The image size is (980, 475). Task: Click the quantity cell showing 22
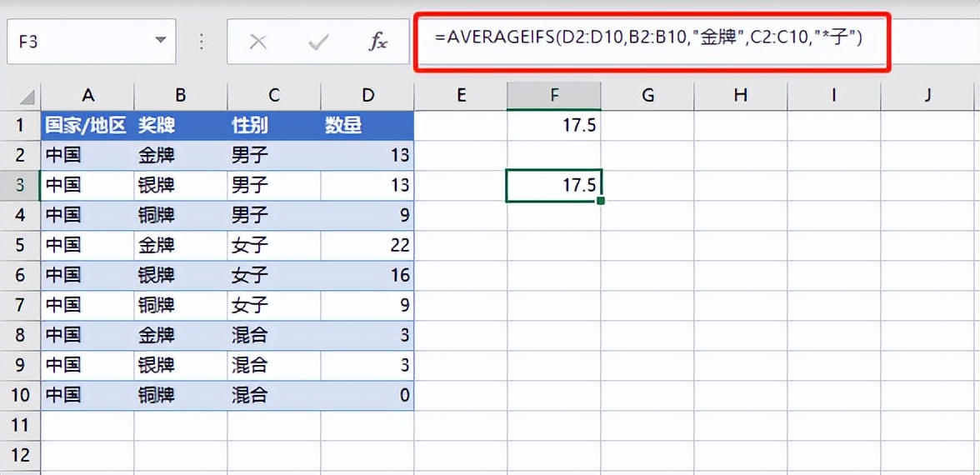pos(367,246)
